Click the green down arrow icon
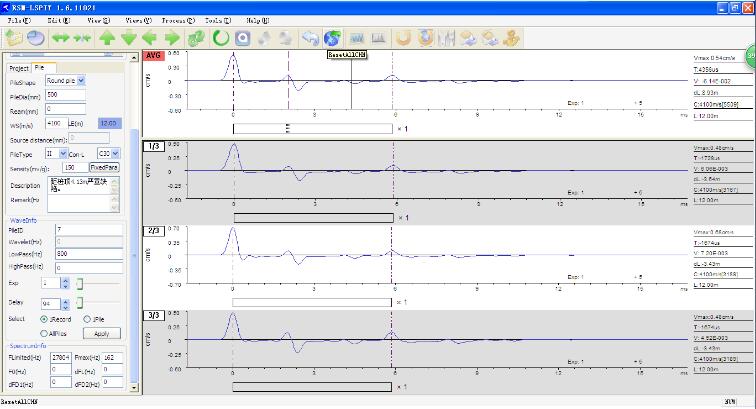Viewport: 756px width, 409px height. [x=129, y=38]
